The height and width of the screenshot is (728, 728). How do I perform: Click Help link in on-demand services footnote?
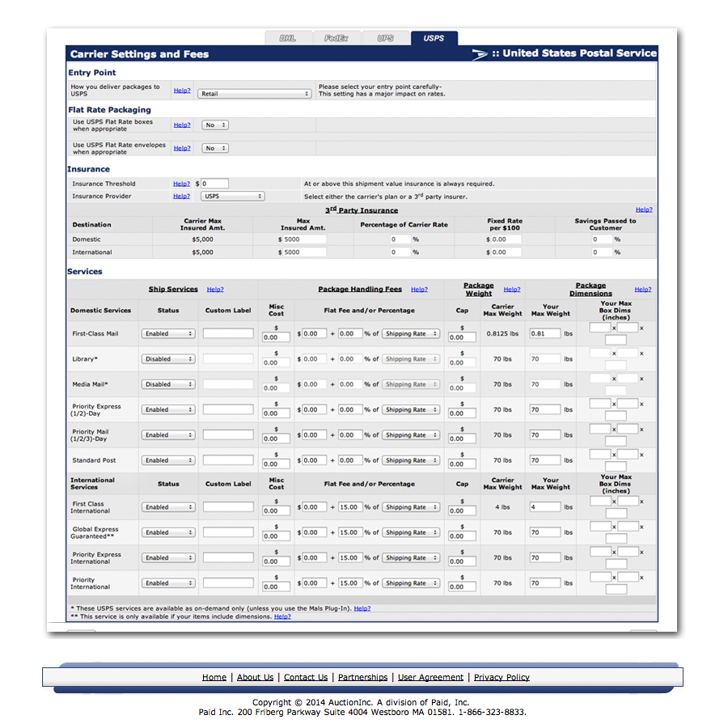point(362,608)
